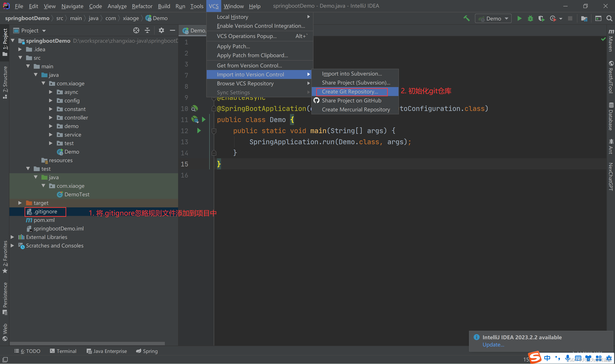Click the Update... link in notification

click(x=493, y=345)
